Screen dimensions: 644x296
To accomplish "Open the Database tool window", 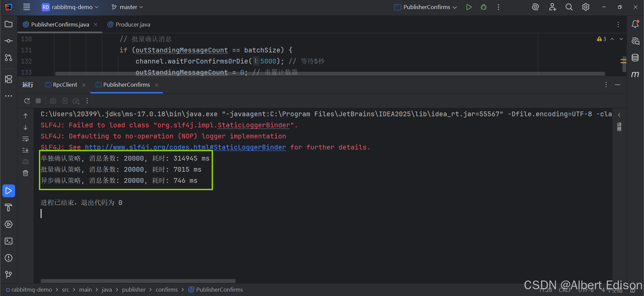I will pyautogui.click(x=635, y=57).
